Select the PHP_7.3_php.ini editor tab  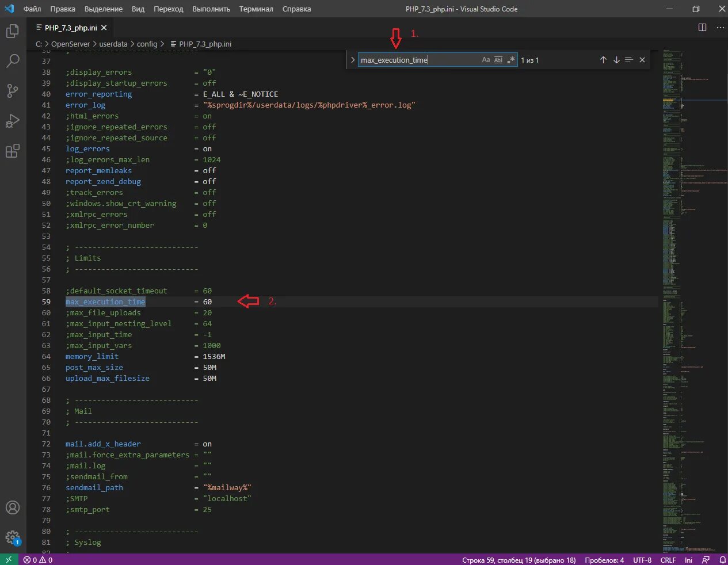[x=71, y=28]
